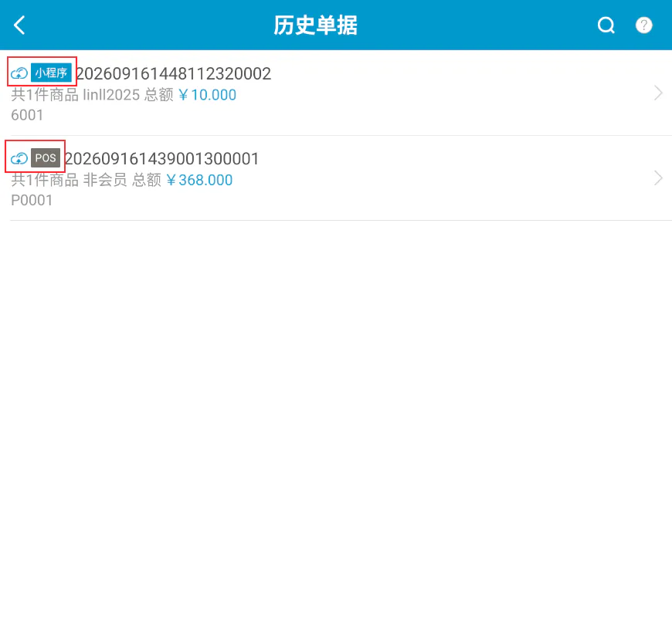Click the 历史单据 page title
The height and width of the screenshot is (619, 672).
tap(315, 25)
